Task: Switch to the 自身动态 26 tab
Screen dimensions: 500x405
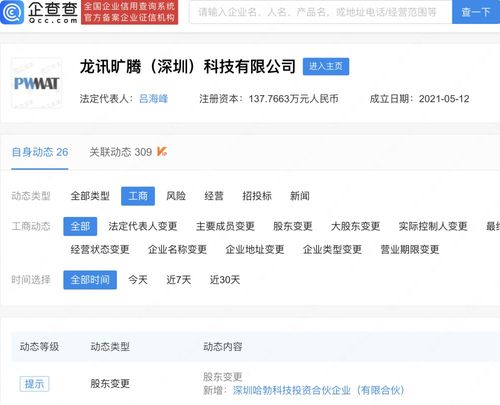Action: [x=40, y=152]
